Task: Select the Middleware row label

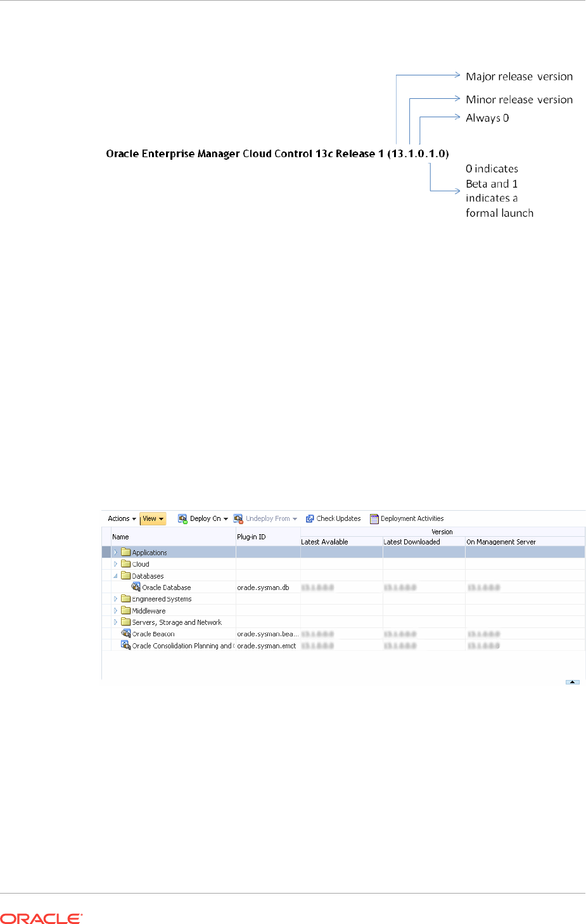Action: pyautogui.click(x=149, y=611)
